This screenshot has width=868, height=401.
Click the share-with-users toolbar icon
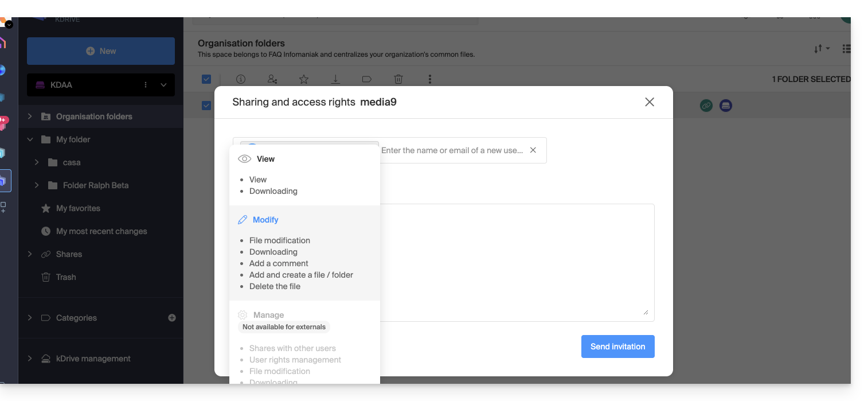[x=272, y=79]
